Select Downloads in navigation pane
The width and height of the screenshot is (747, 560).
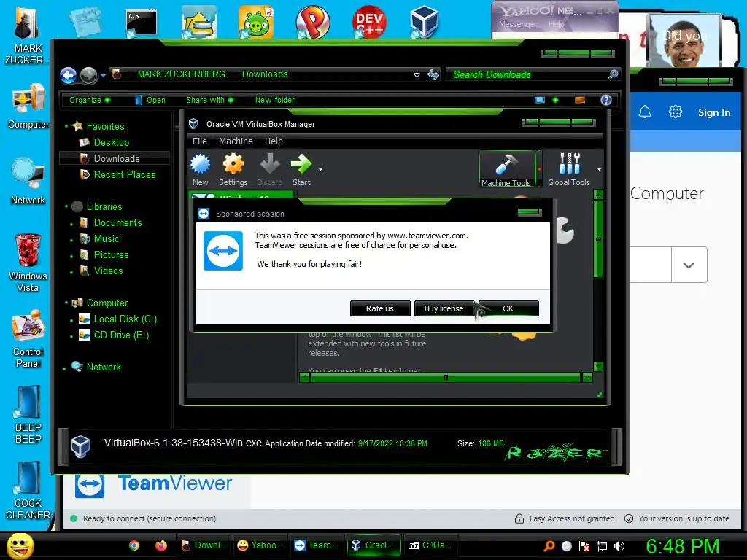tap(116, 158)
